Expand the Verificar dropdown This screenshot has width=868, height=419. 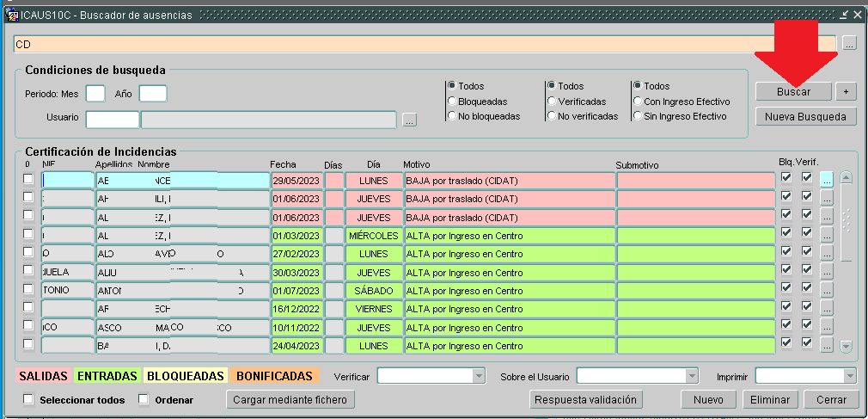pos(474,376)
